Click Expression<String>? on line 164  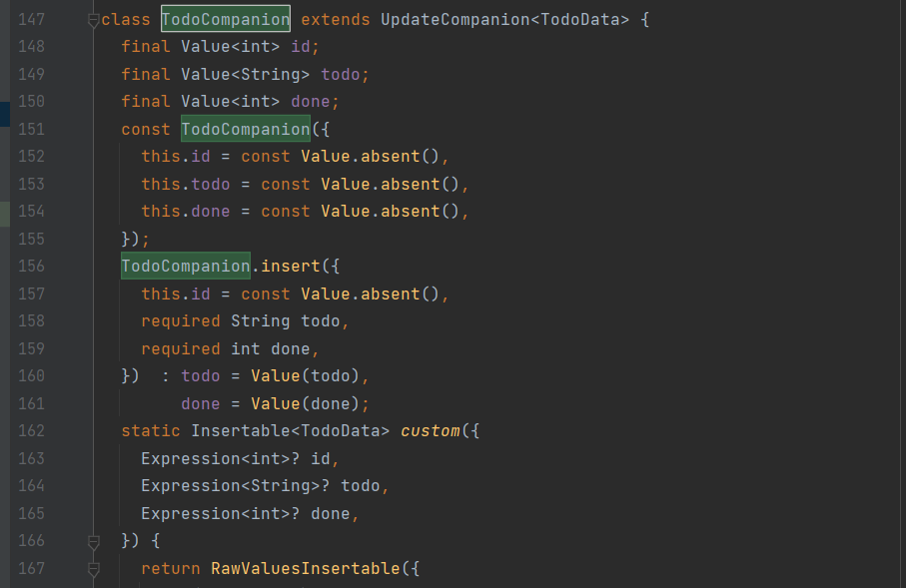click(x=235, y=485)
